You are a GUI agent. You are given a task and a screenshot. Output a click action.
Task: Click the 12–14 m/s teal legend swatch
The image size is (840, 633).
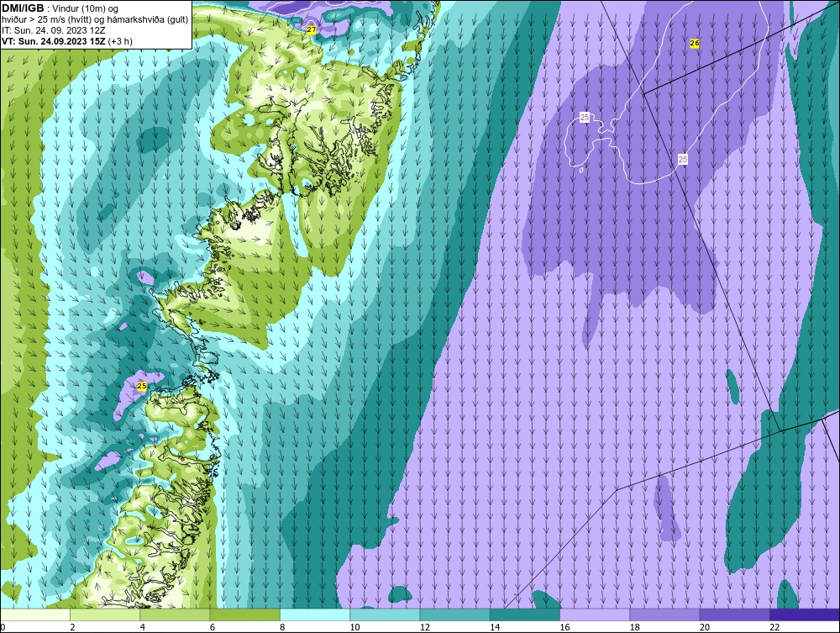pos(454,615)
